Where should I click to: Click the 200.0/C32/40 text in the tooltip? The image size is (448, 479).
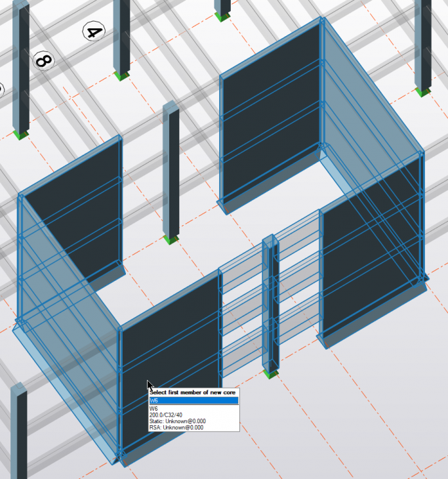pos(166,415)
